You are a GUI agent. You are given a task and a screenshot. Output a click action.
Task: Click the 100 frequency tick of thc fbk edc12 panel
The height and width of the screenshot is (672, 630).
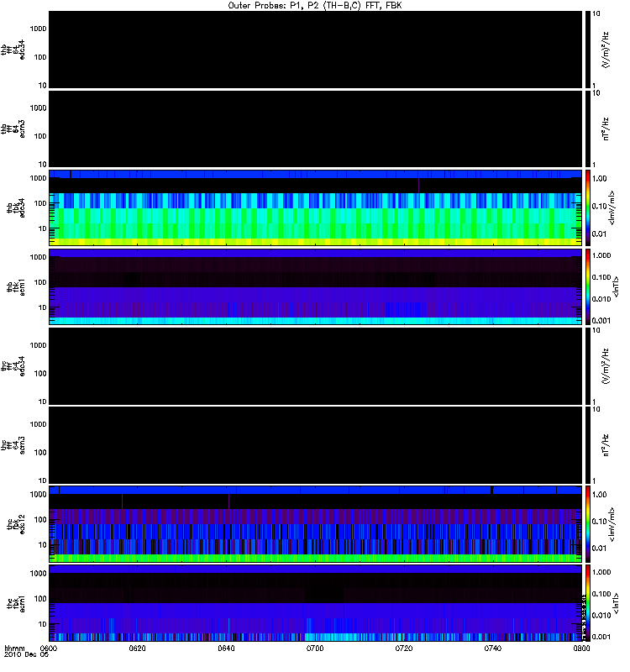coord(40,520)
